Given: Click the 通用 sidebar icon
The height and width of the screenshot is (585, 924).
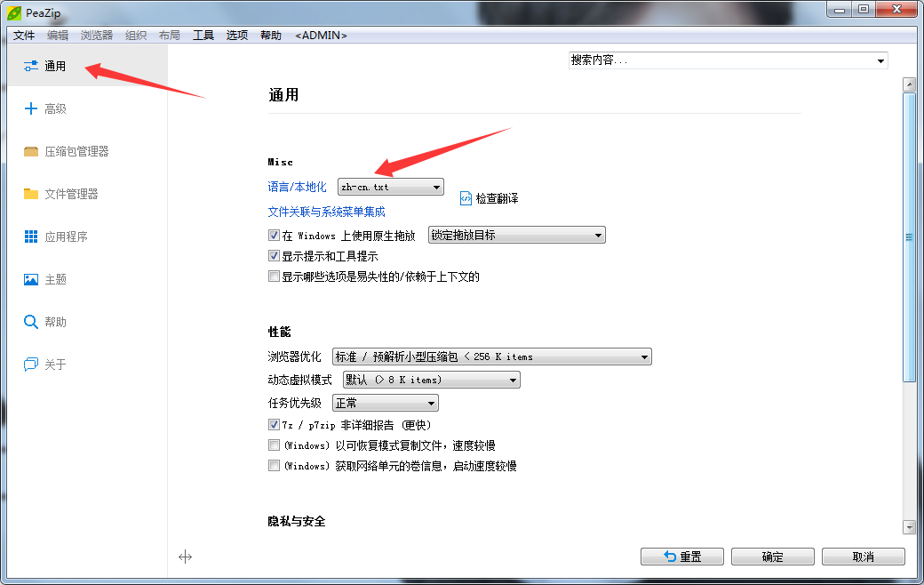Looking at the screenshot, I should pos(31,66).
